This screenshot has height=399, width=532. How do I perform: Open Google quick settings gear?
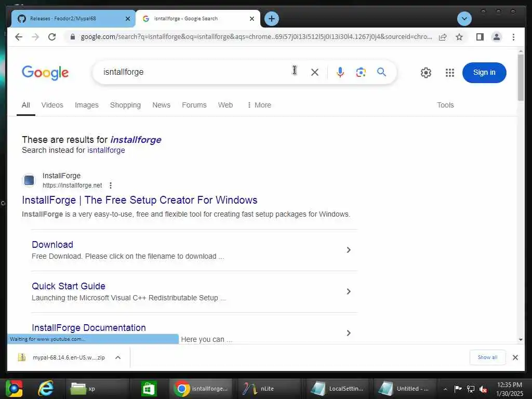point(426,73)
